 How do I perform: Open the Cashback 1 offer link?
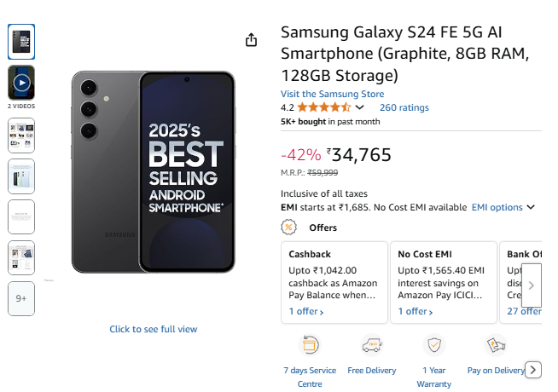[306, 312]
